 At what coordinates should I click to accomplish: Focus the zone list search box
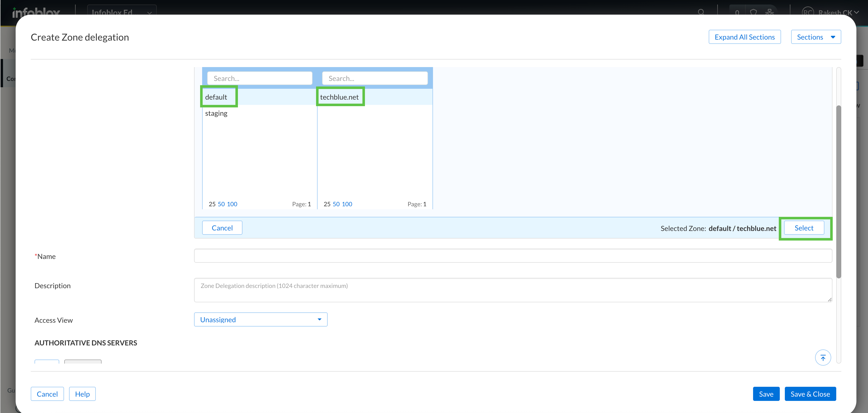(374, 79)
